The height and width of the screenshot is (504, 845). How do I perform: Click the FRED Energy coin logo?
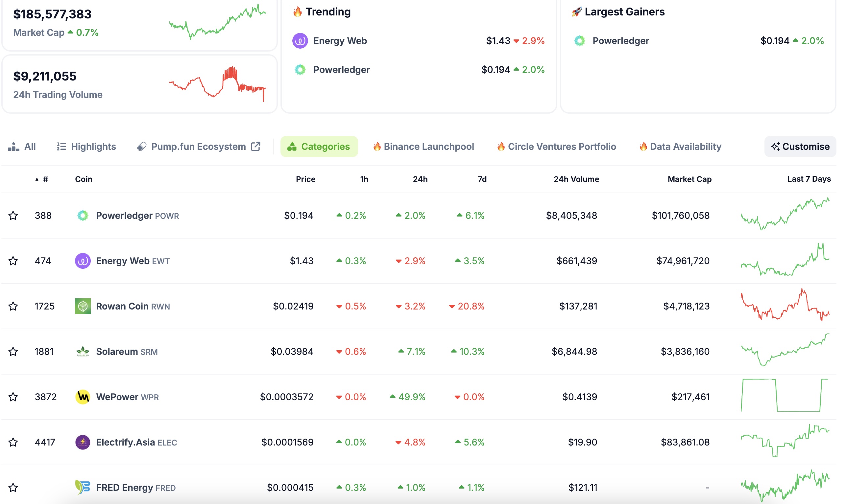[x=83, y=487]
